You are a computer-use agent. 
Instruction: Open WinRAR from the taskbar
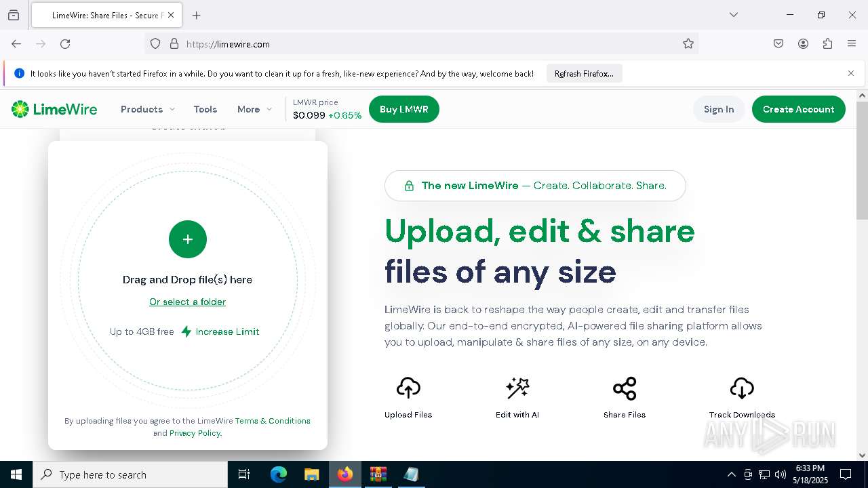(x=378, y=474)
